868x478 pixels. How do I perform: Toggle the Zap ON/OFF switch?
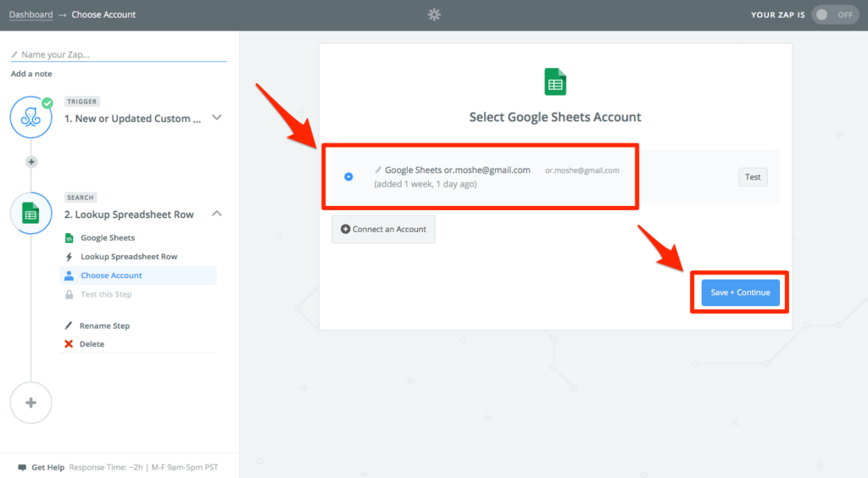coord(835,15)
